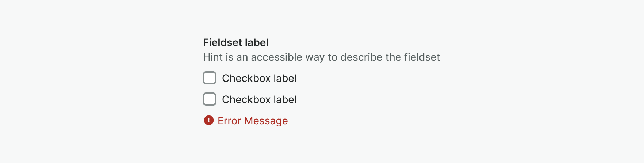Click the red "Error Message" text

coord(253,121)
